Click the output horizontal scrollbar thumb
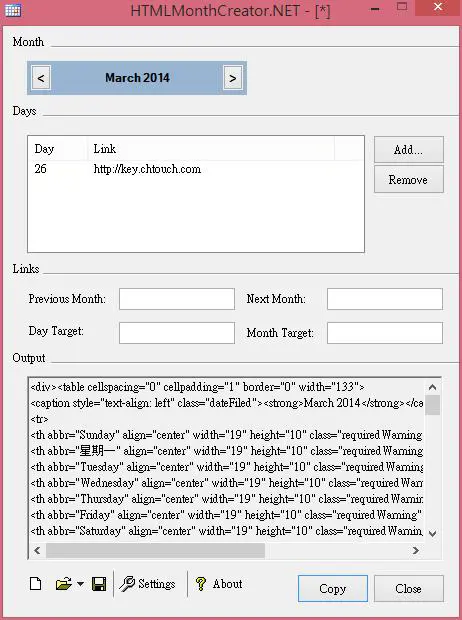The width and height of the screenshot is (462, 620). tap(155, 550)
